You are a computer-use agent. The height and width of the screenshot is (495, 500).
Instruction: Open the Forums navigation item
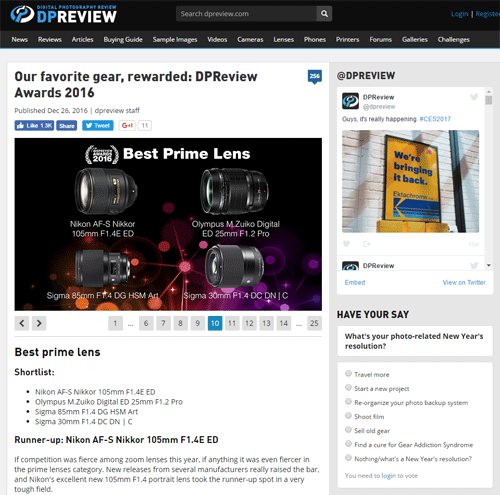[x=380, y=40]
